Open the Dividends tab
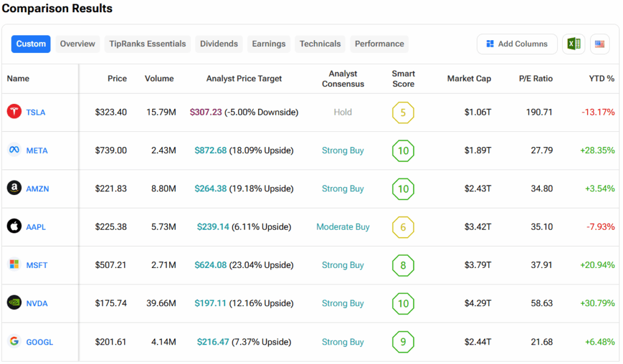 tap(219, 44)
